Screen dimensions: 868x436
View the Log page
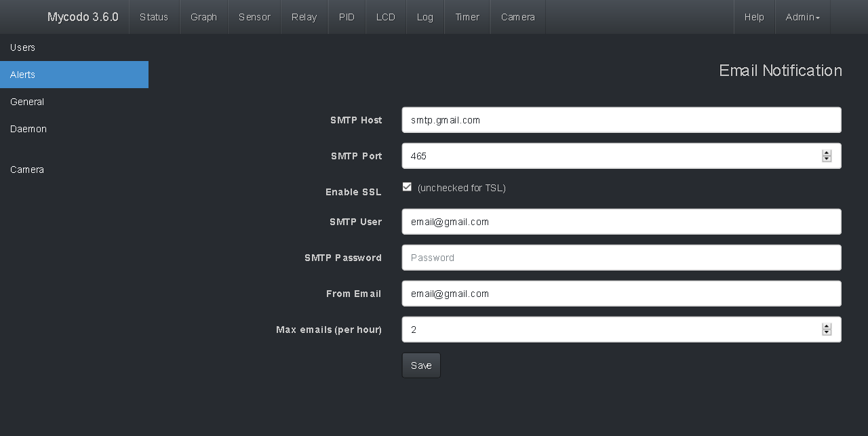click(425, 17)
